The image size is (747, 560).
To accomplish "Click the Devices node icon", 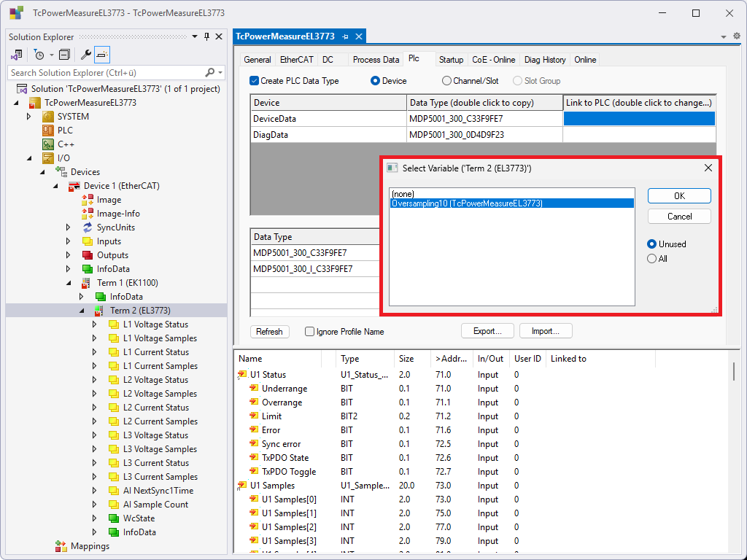I will click(x=61, y=172).
